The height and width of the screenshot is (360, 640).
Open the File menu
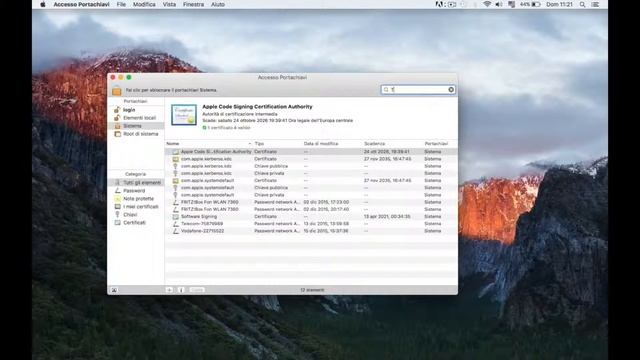[121, 4]
